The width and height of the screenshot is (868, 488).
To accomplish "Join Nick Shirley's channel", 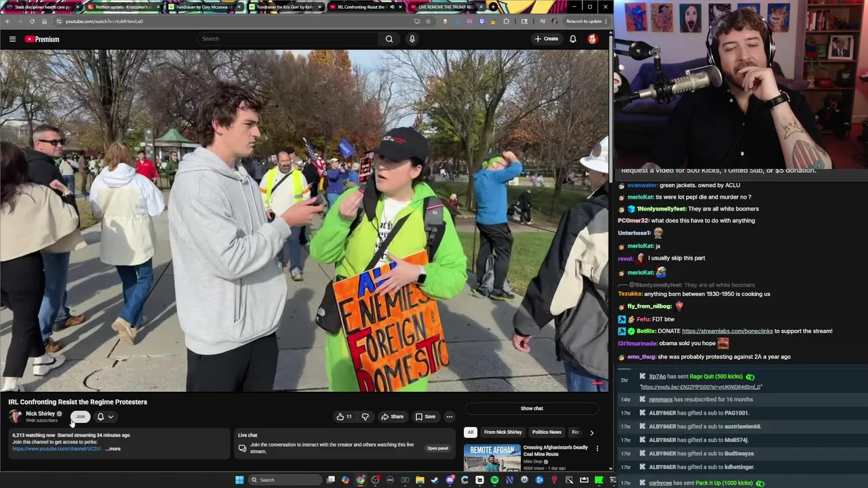I will [x=80, y=417].
